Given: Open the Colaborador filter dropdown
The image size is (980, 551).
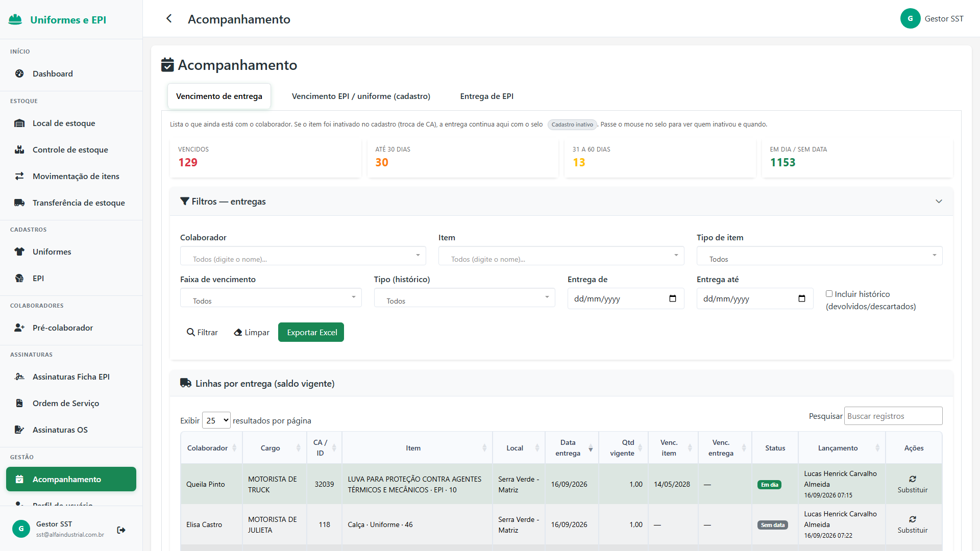Looking at the screenshot, I should (x=303, y=256).
